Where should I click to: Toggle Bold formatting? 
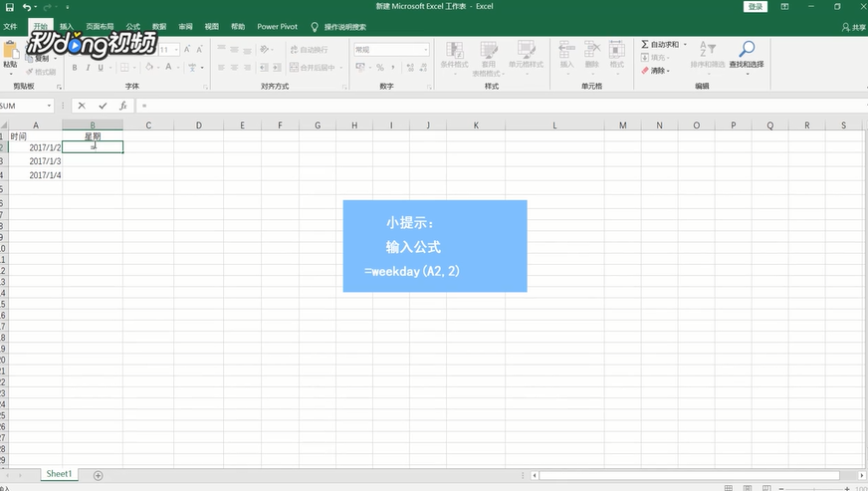(x=75, y=68)
